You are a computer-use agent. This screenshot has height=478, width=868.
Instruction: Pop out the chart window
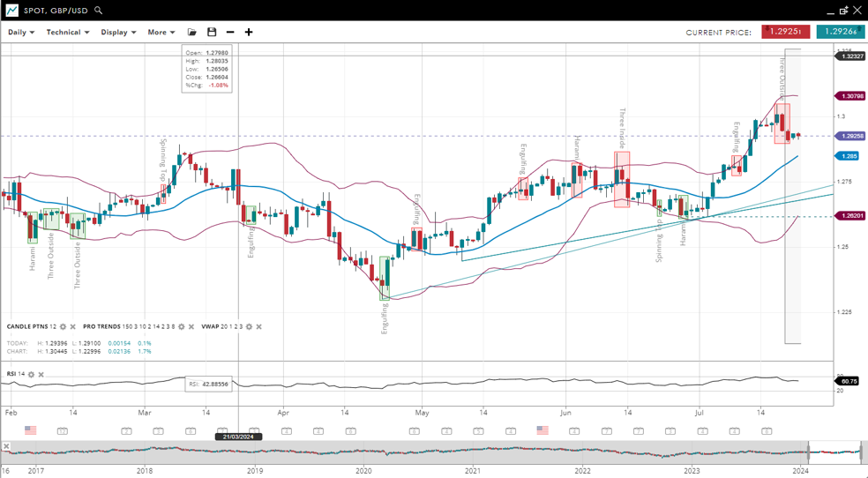pos(843,11)
